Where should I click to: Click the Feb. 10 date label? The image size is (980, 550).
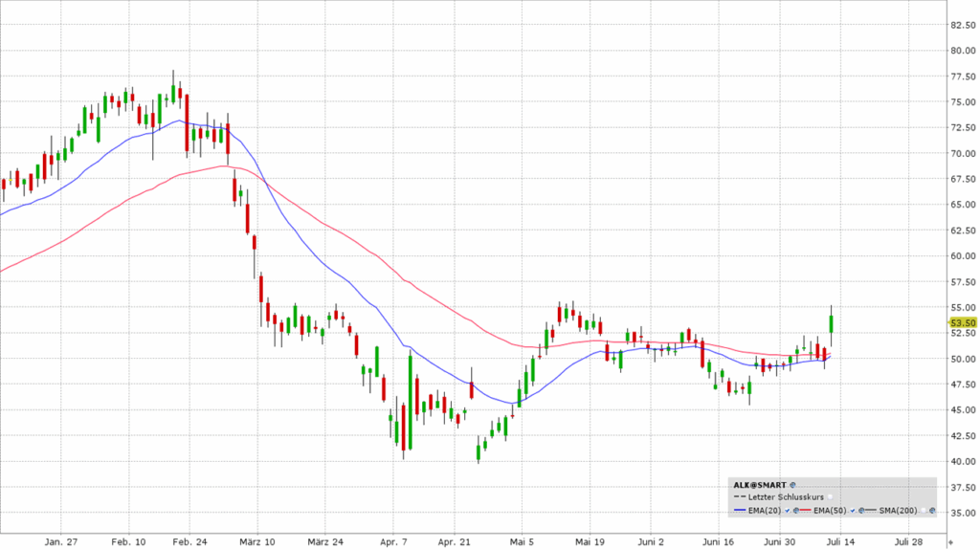click(129, 542)
